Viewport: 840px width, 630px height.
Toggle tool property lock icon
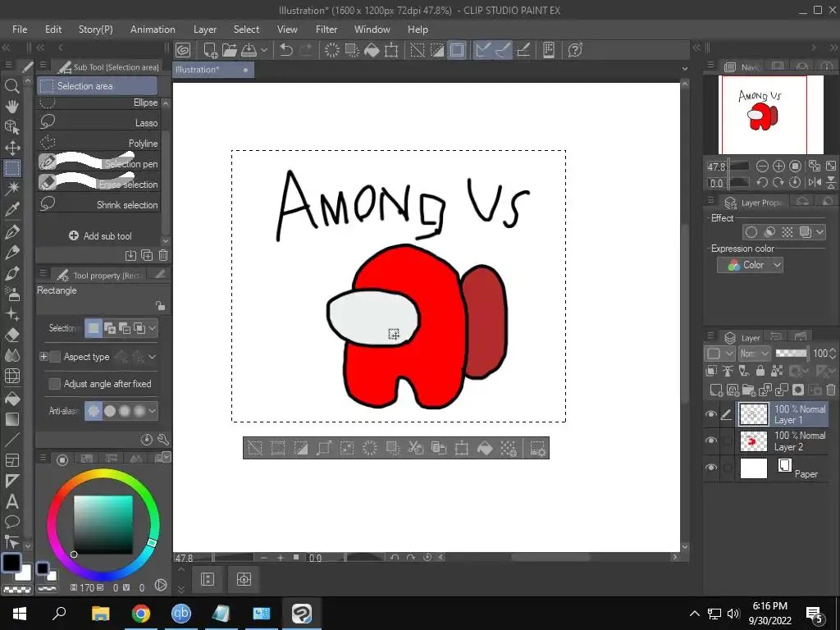160,306
